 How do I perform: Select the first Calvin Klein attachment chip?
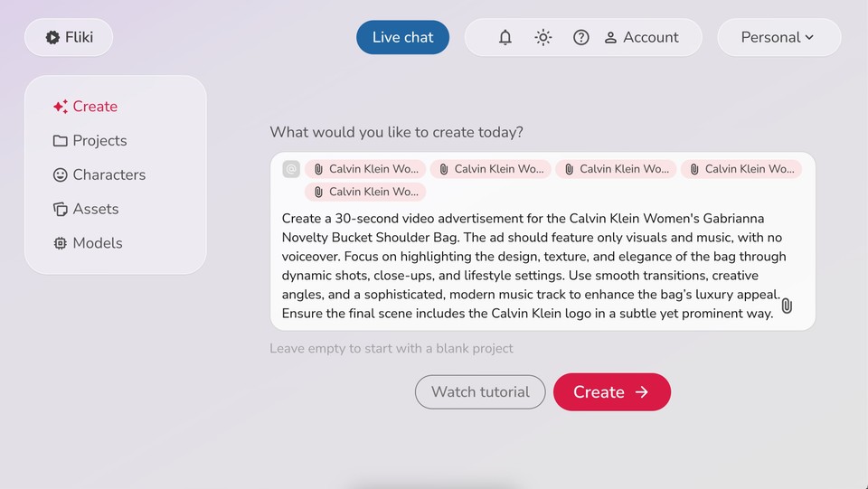pos(365,169)
